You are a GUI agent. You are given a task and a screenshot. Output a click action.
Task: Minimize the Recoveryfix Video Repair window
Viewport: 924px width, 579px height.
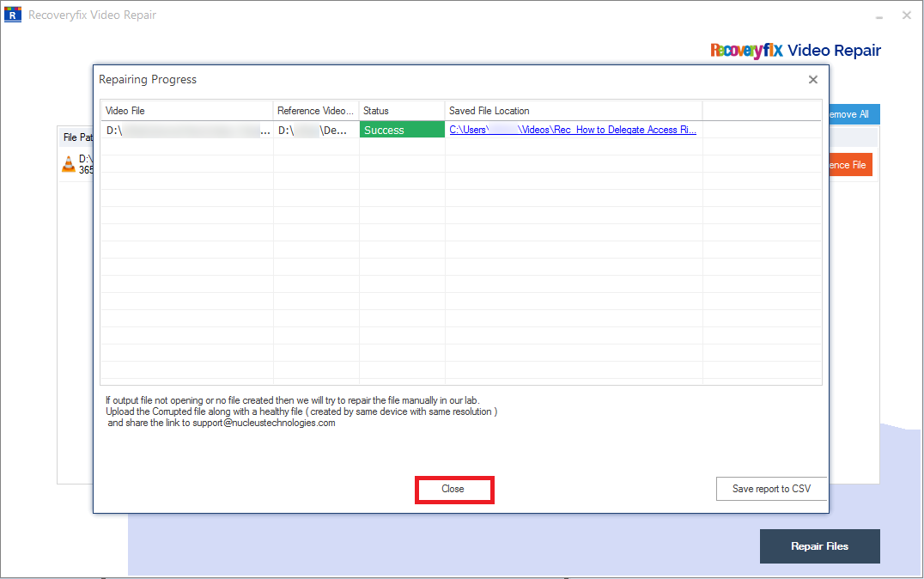coord(879,16)
